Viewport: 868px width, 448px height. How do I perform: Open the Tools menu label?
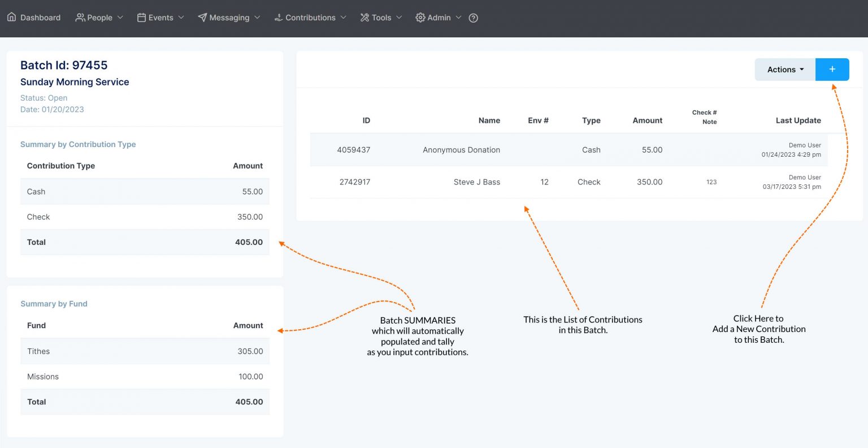pyautogui.click(x=381, y=18)
